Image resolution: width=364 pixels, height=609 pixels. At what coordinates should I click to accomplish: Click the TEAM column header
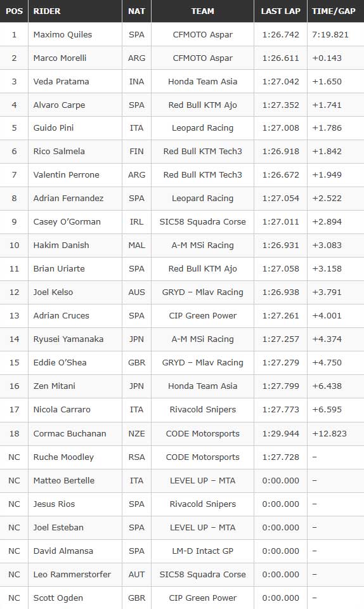202,11
